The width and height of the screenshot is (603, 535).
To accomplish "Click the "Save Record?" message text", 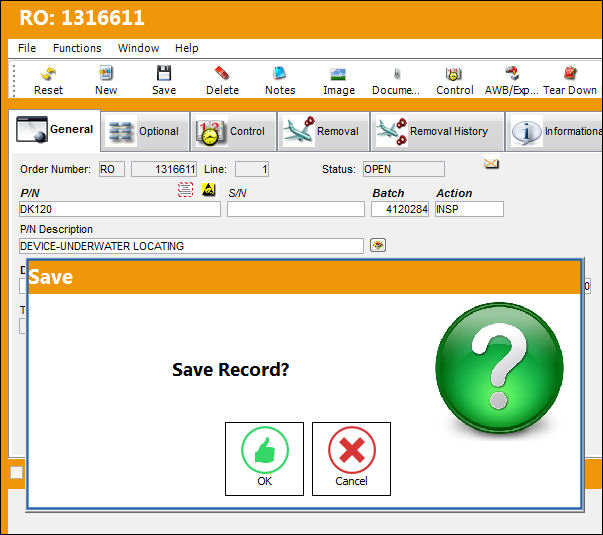I will pos(230,370).
